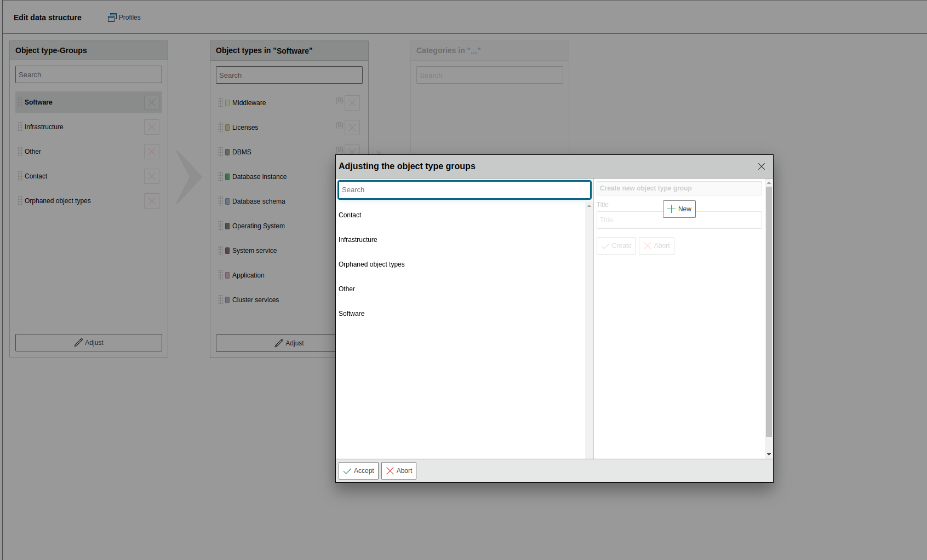Select Orphaned object types group row

pyautogui.click(x=89, y=201)
